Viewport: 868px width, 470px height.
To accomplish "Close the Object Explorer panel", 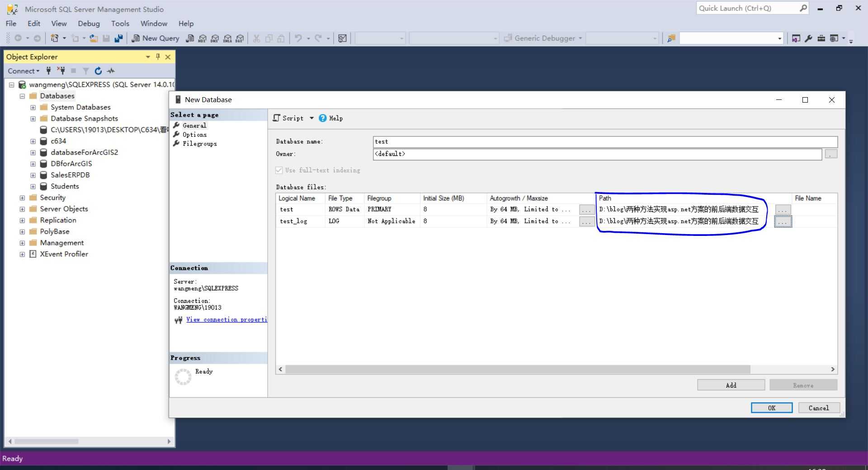I will [x=168, y=56].
